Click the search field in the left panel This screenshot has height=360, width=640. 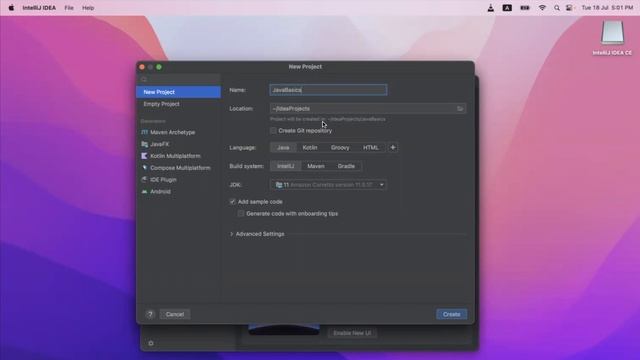click(178, 79)
